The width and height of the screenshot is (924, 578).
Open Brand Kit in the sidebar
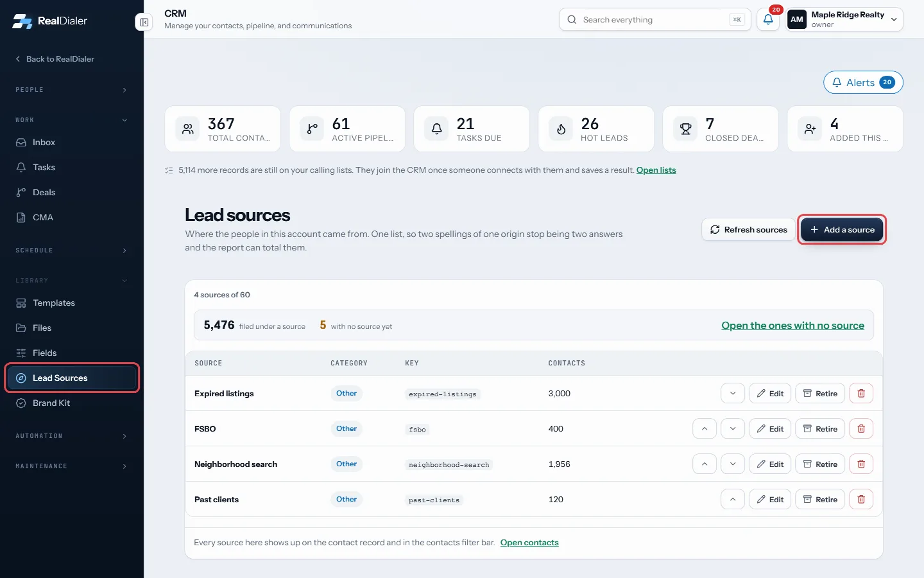coord(71,403)
